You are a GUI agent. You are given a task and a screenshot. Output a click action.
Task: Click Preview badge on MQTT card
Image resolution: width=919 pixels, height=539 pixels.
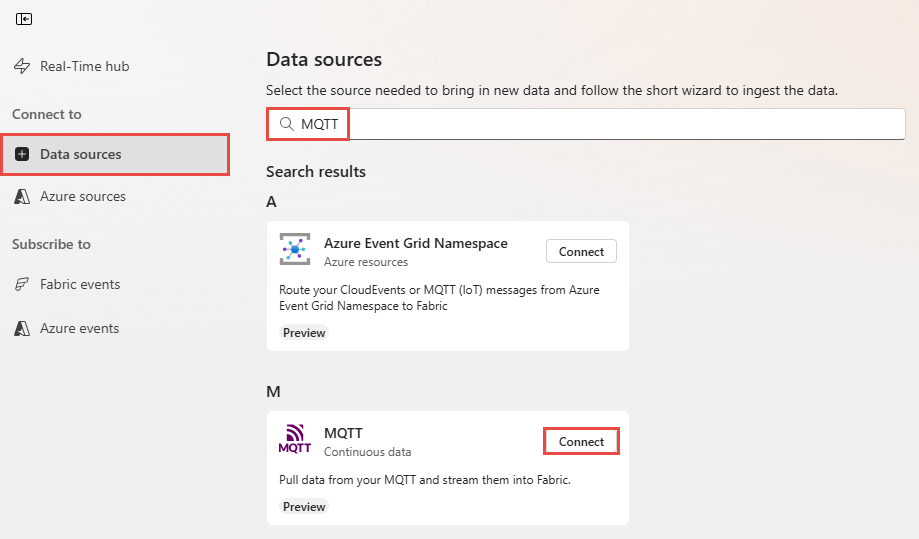(304, 507)
